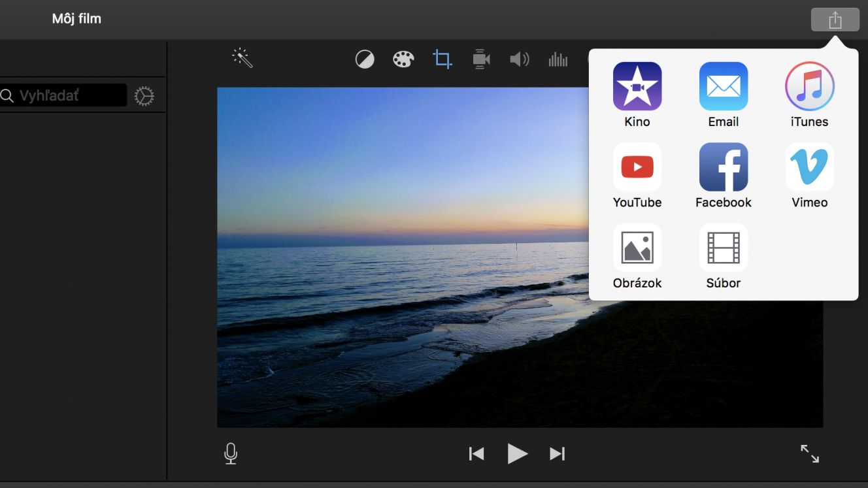Share the movie to Kino (Theater)
Image resolution: width=868 pixels, height=488 pixels.
coord(637,95)
